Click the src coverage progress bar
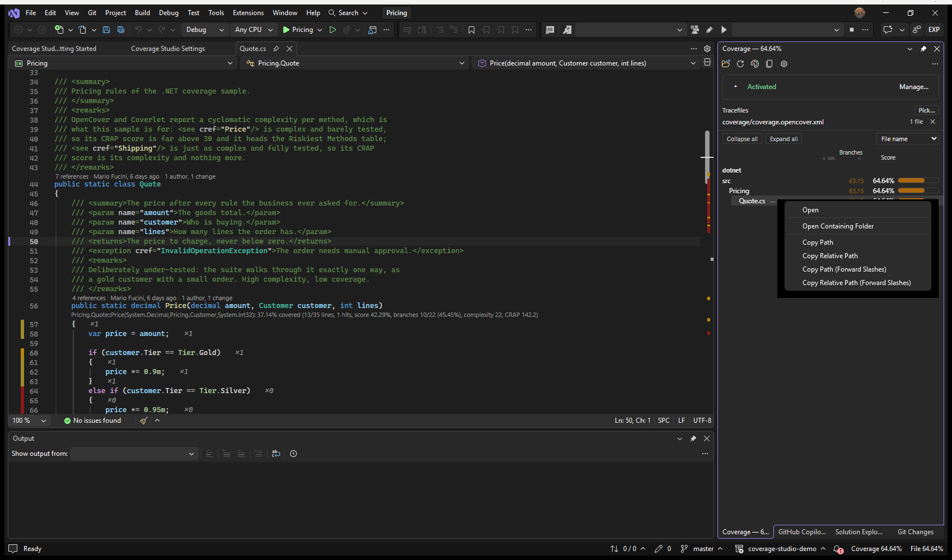 click(918, 181)
